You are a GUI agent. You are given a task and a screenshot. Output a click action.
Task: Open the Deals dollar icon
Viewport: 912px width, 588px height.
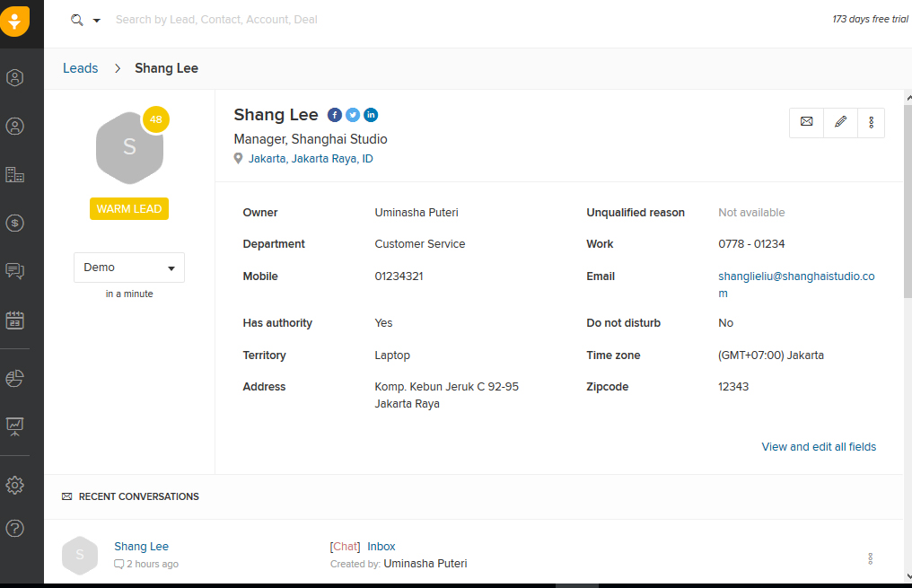(x=14, y=223)
